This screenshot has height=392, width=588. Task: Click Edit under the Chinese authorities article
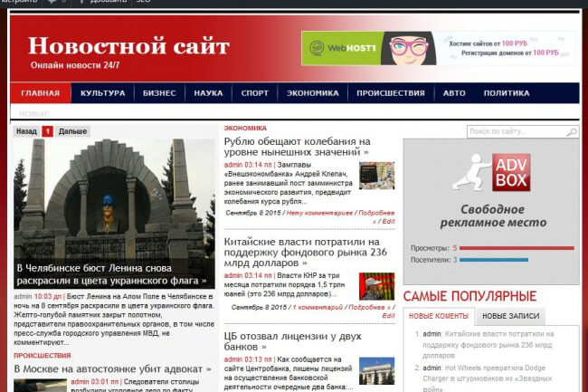point(388,315)
